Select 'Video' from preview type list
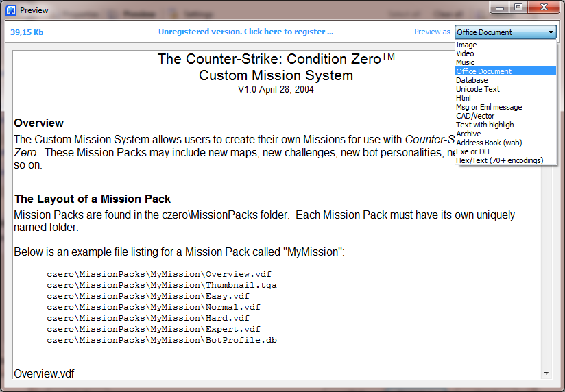This screenshot has width=565, height=392. (465, 53)
